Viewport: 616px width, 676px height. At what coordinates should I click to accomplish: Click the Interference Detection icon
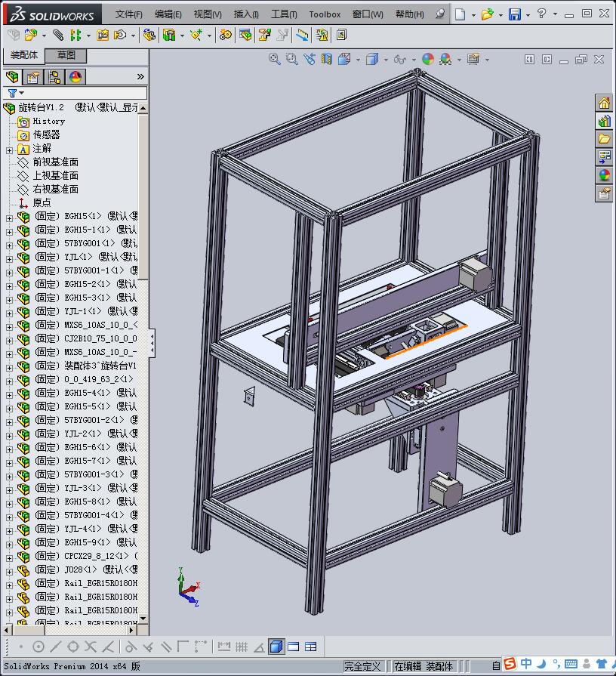tap(322, 35)
